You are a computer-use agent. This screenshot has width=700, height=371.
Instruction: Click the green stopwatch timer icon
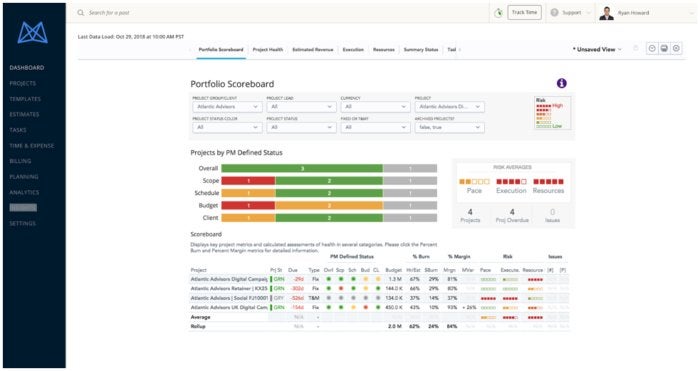[x=499, y=13]
